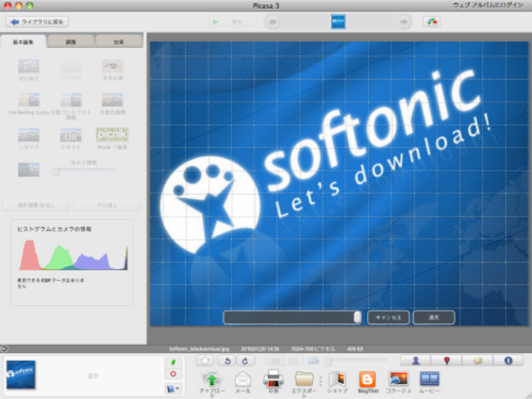532x399 pixels.
Task: Open the Shop (ショップ) icon
Action: coord(337,379)
